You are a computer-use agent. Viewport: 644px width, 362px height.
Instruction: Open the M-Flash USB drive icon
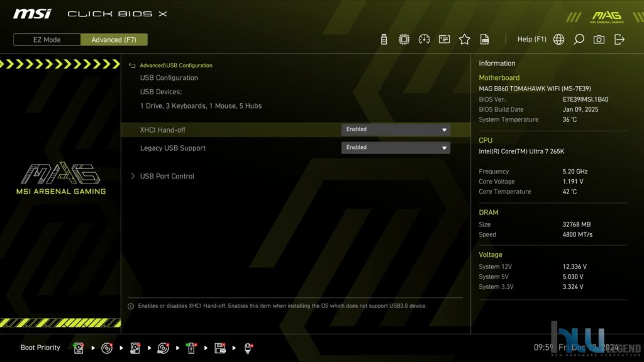pos(384,40)
